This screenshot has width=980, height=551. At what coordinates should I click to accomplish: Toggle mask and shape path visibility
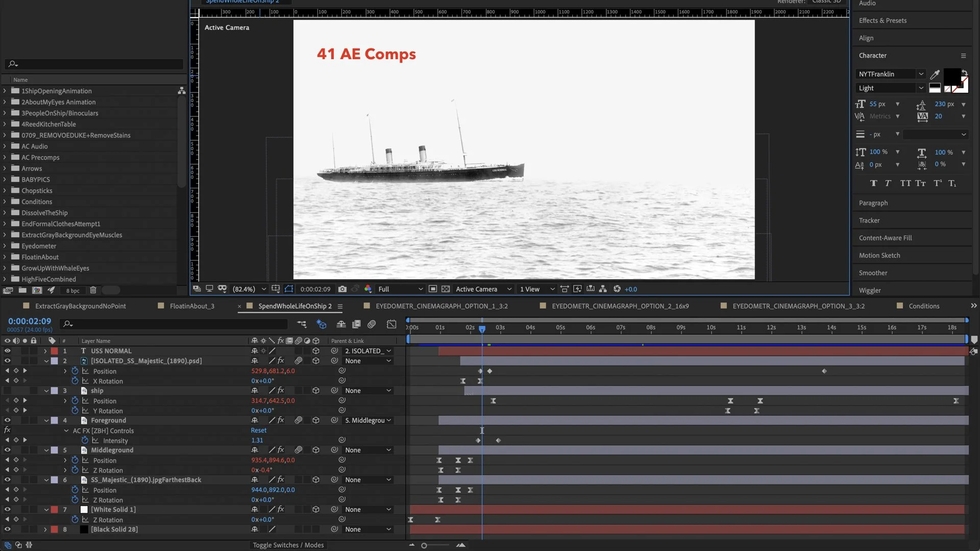[289, 289]
